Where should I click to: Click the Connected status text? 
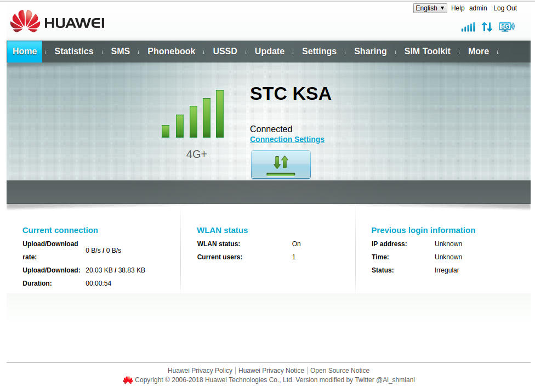coord(271,129)
